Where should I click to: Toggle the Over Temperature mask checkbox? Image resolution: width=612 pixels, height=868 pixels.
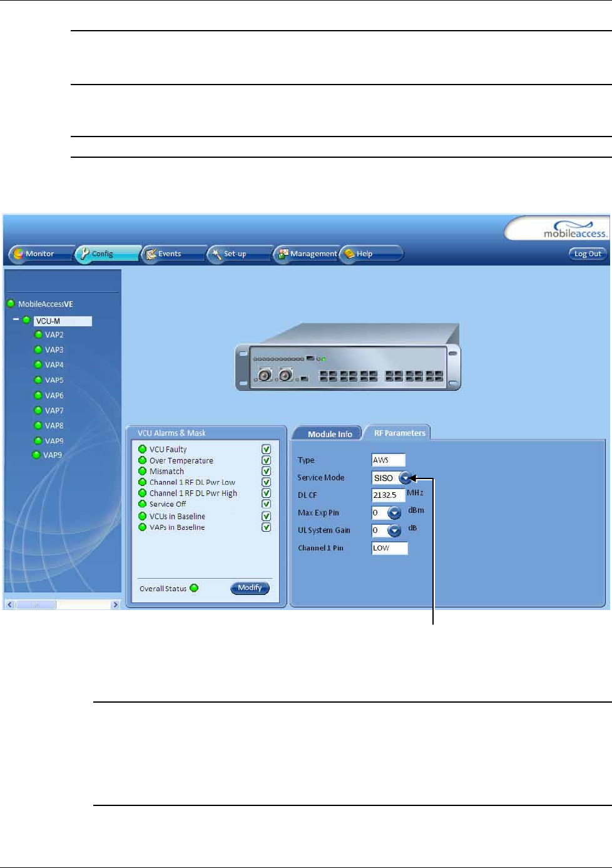coord(266,460)
